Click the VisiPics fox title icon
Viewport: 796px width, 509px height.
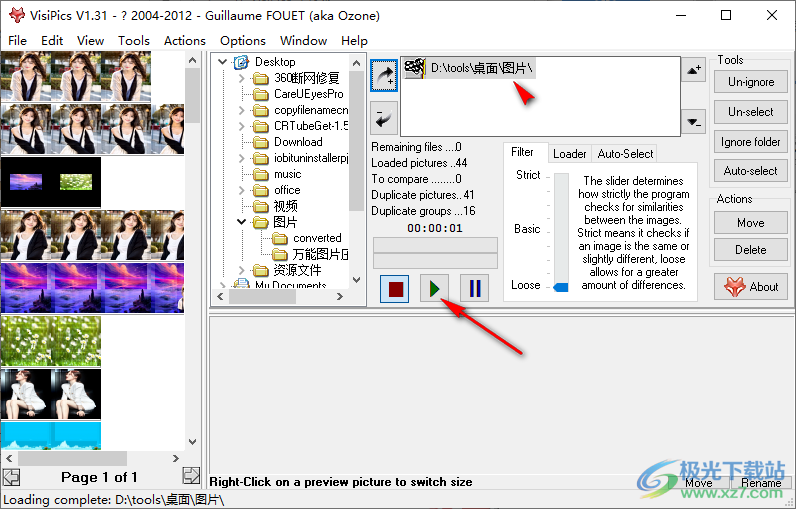pos(17,15)
